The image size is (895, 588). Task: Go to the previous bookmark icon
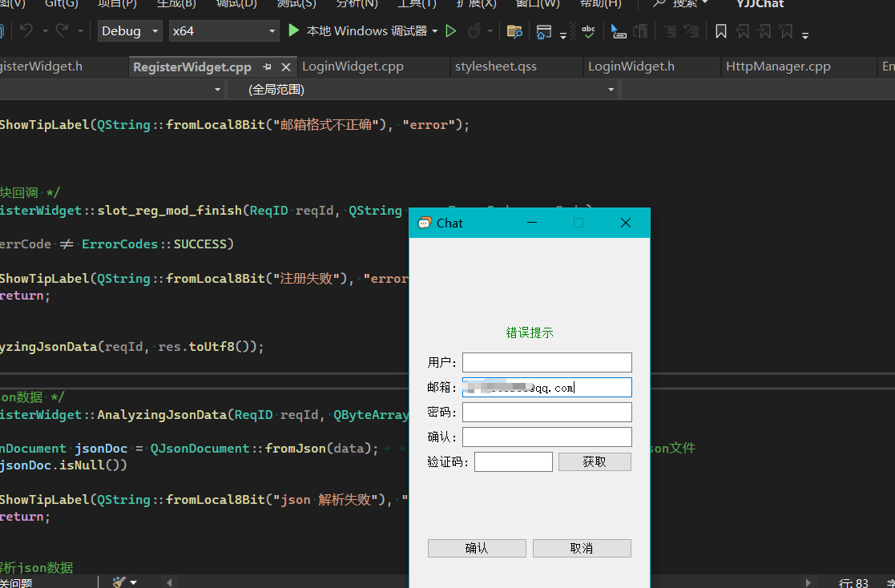(743, 31)
